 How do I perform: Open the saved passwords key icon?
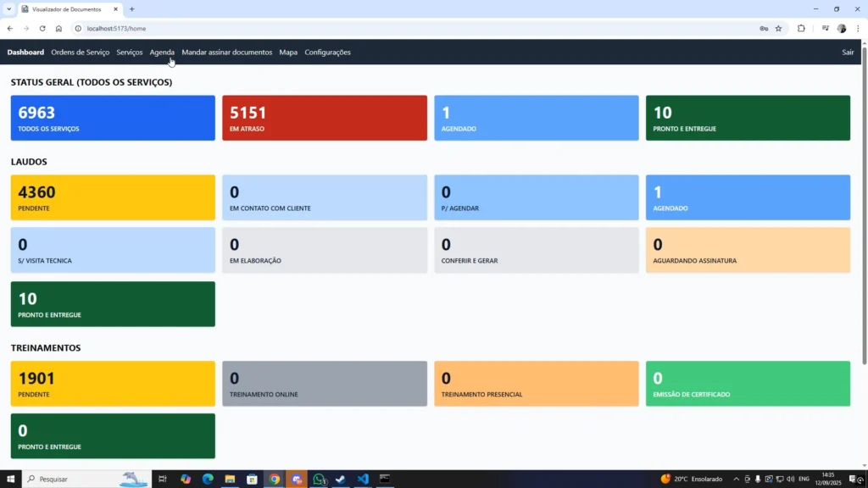pos(764,28)
